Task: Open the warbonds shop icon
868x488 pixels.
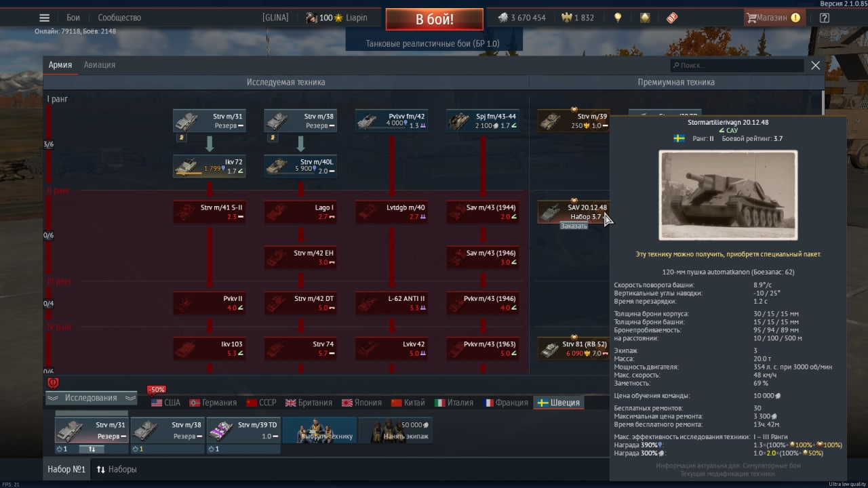Action: pyautogui.click(x=645, y=18)
